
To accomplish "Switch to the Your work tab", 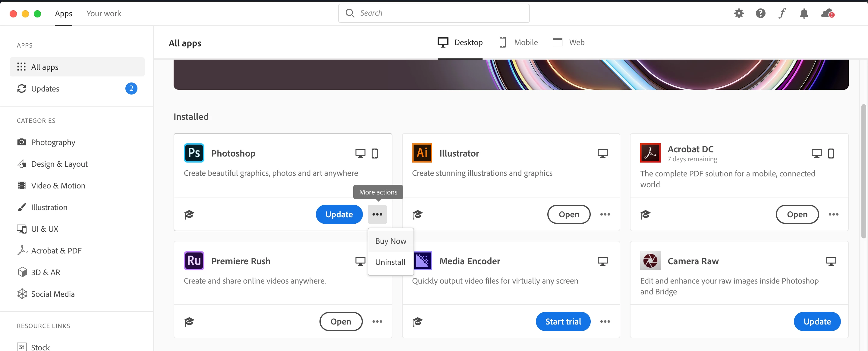I will pos(104,14).
